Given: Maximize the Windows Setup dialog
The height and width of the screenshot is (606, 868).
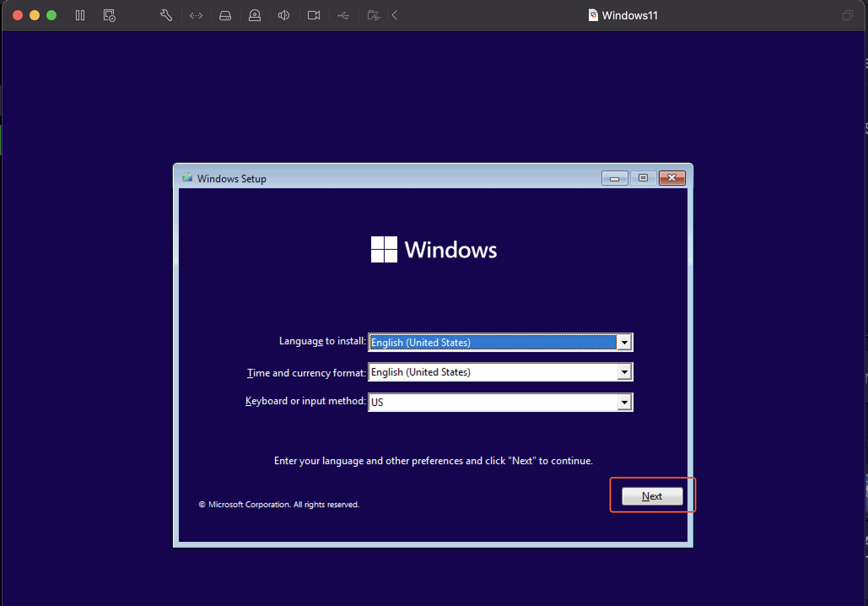Looking at the screenshot, I should pyautogui.click(x=643, y=179).
